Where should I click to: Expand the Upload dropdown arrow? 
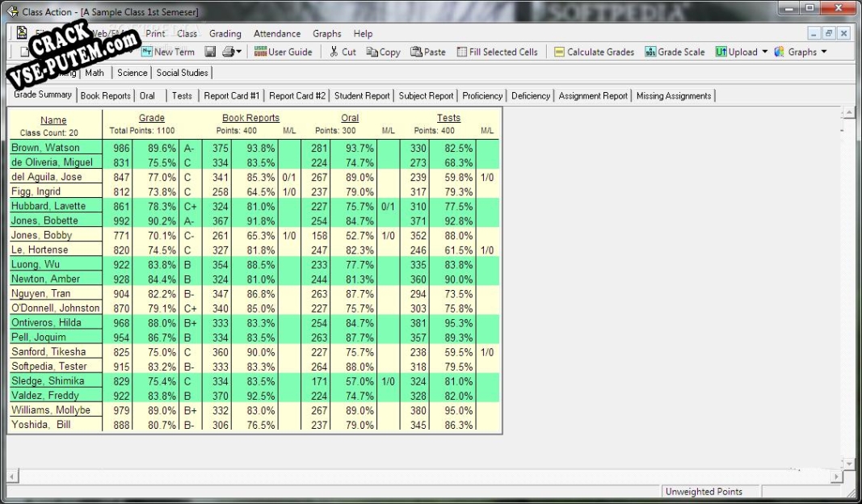765,52
